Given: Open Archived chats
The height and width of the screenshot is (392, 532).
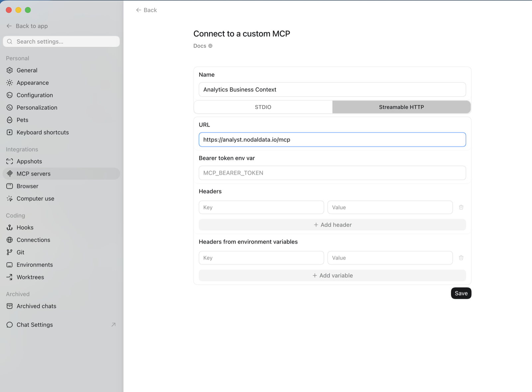Looking at the screenshot, I should click(x=61, y=306).
